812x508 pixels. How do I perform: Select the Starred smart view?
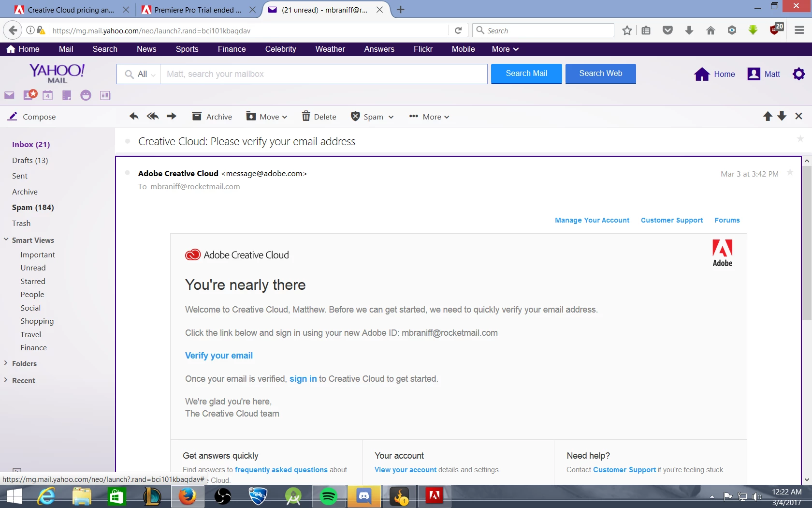pyautogui.click(x=33, y=281)
